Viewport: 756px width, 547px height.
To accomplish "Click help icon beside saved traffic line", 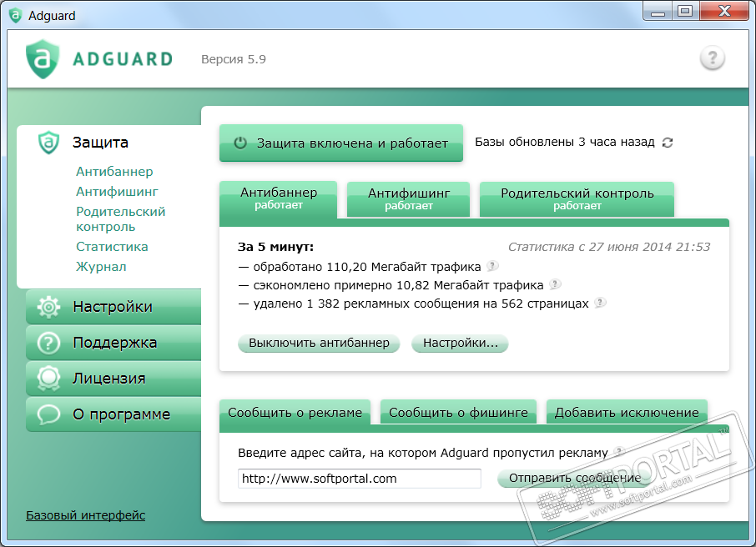I will coord(555,285).
